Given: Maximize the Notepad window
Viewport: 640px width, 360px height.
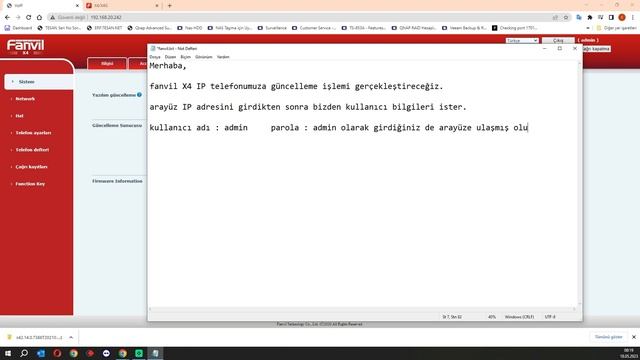Looking at the screenshot, I should pos(560,49).
